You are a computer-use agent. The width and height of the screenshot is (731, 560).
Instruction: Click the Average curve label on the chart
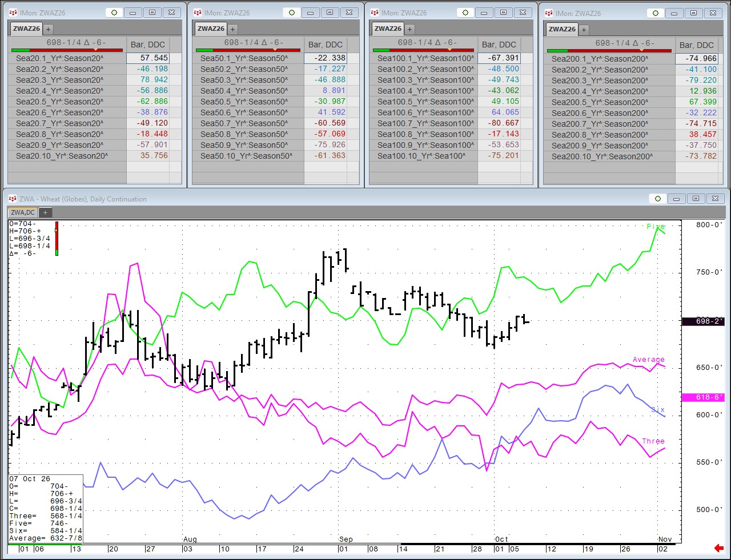[x=648, y=360]
